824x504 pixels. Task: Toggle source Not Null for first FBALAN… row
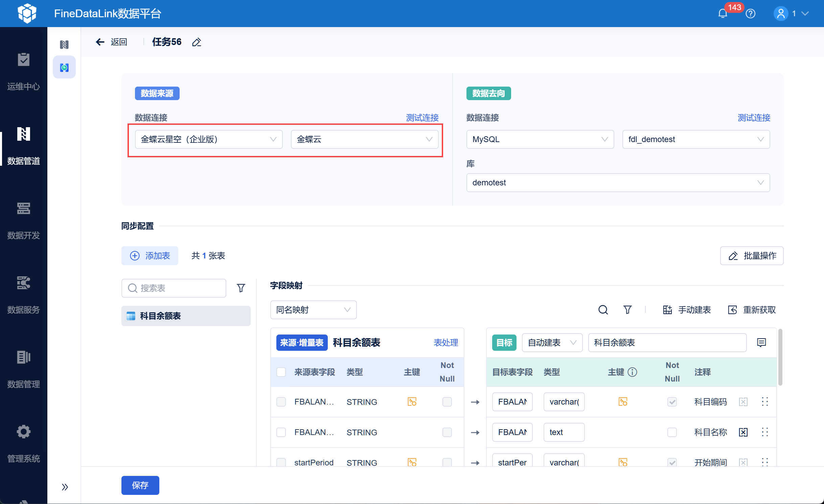coord(447,402)
